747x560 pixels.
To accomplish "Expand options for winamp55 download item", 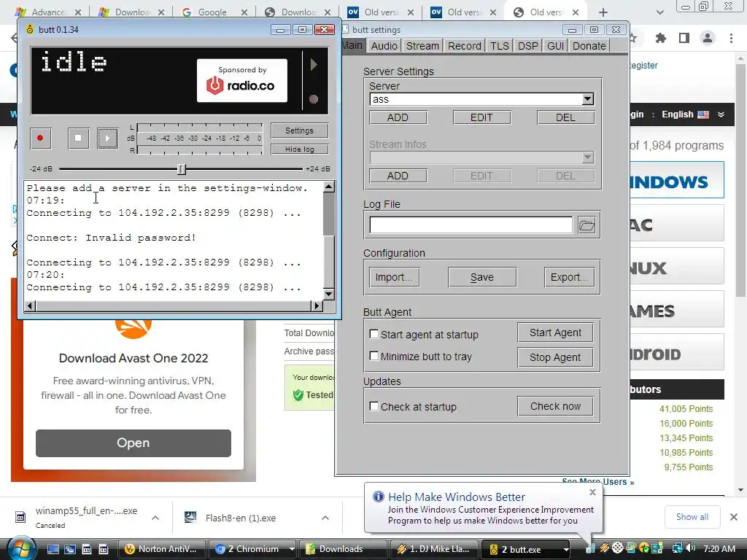I will [x=155, y=518].
